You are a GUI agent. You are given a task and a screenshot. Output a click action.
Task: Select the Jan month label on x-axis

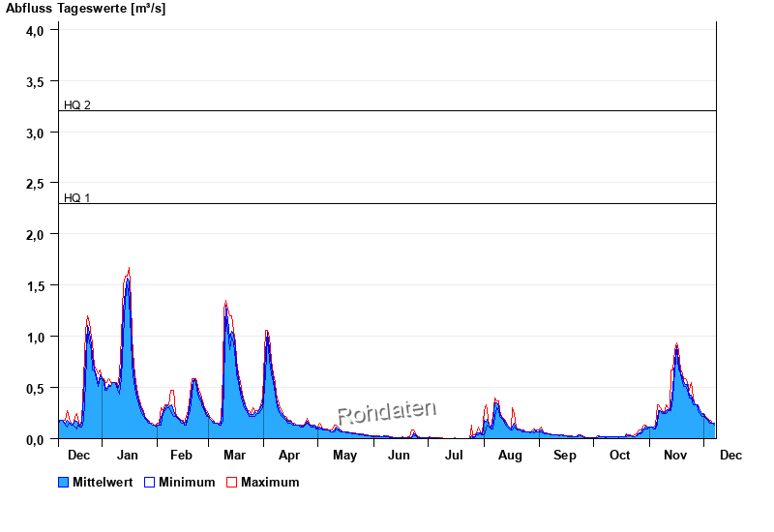[128, 455]
